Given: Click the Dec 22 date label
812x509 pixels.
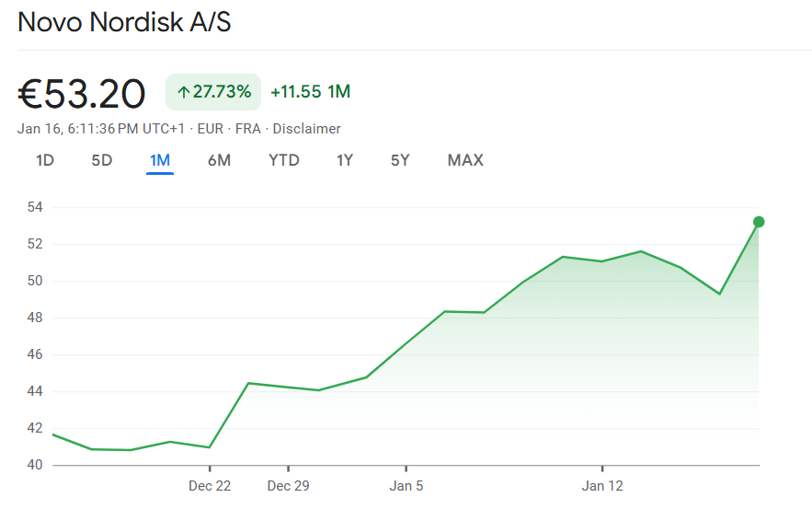Looking at the screenshot, I should pyautogui.click(x=210, y=486).
